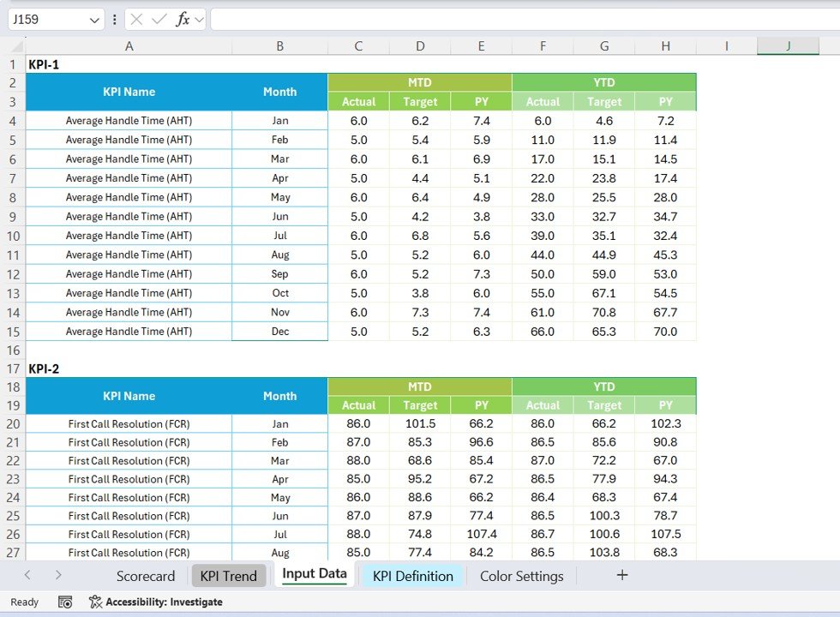Click inside the formula bar input field
The width and height of the screenshot is (840, 617).
coord(429,18)
